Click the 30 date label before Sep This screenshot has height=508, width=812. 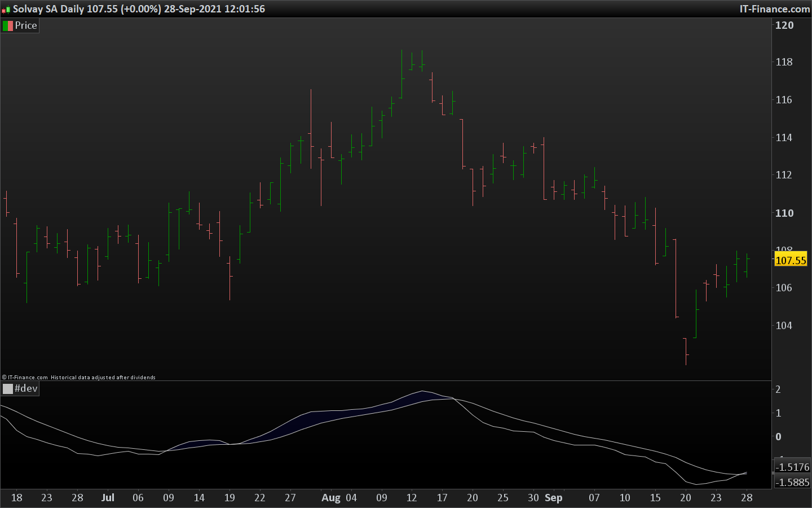pyautogui.click(x=533, y=498)
